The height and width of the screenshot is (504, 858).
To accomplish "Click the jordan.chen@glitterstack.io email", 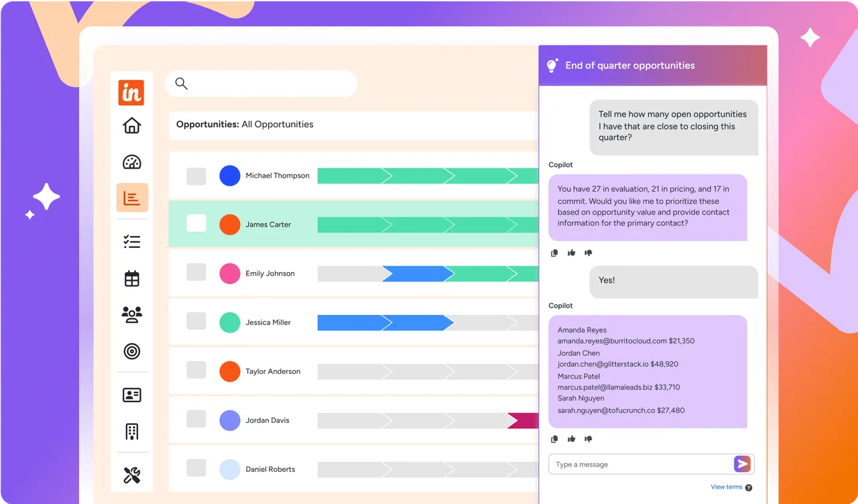I will (x=603, y=364).
